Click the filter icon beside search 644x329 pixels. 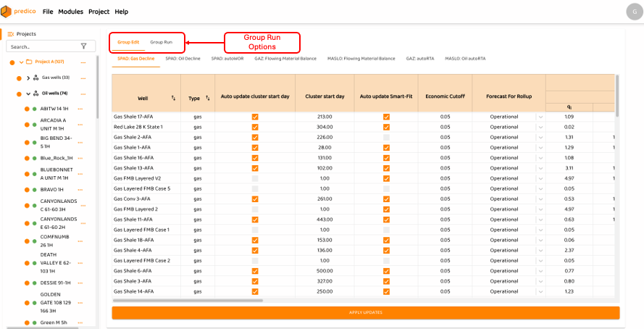pyautogui.click(x=83, y=46)
